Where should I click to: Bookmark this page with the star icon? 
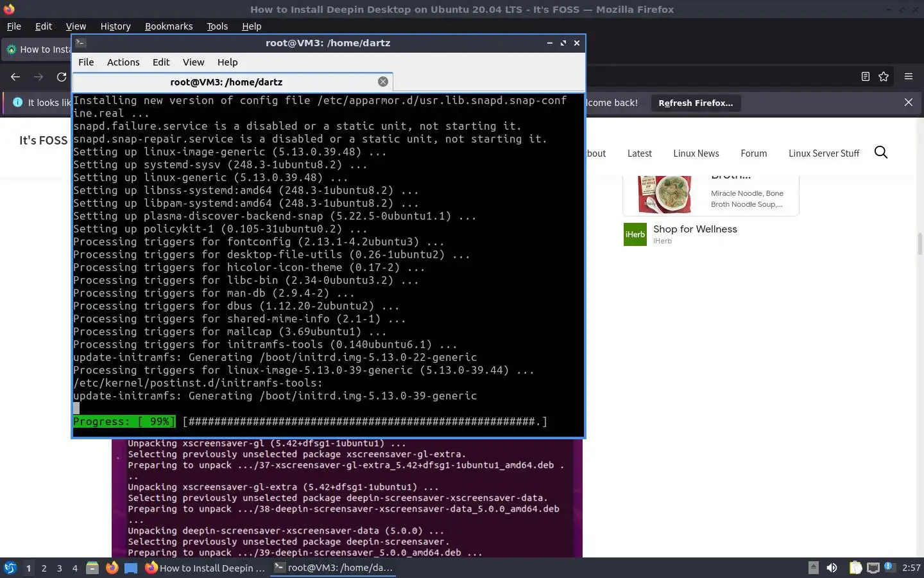click(884, 76)
